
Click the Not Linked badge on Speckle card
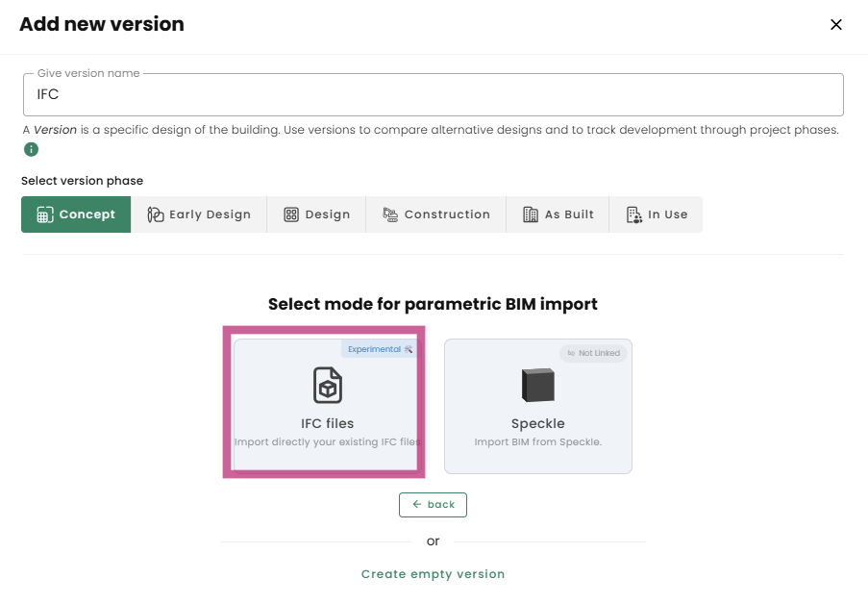click(x=594, y=354)
